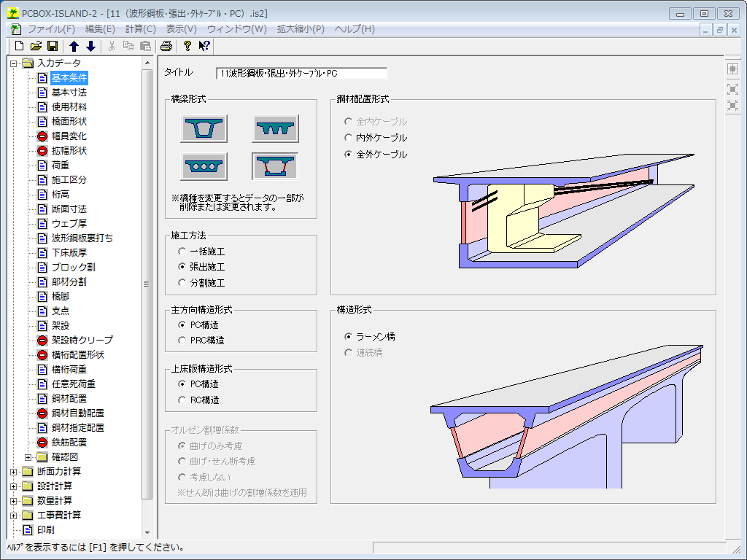Click the Save floppy disk icon
This screenshot has height=560, width=747.
[53, 46]
